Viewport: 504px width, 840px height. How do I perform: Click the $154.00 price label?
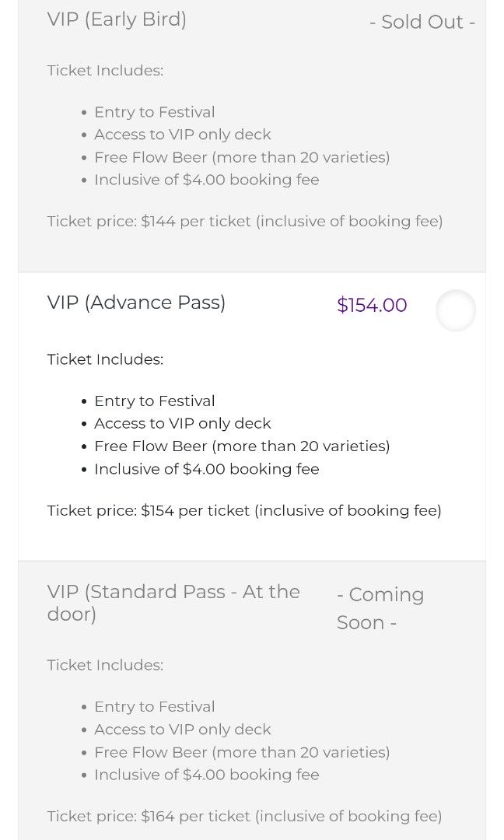pyautogui.click(x=372, y=305)
